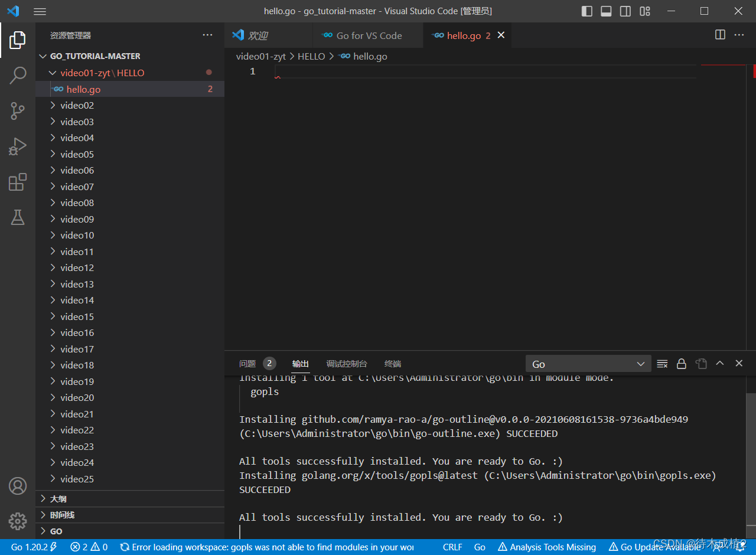Expand the GO section in sidebar

(130, 531)
